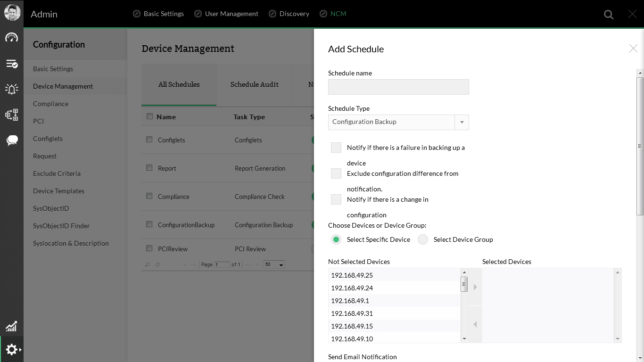Image resolution: width=644 pixels, height=362 pixels.
Task: Open the chat support bubble icon
Action: click(11, 140)
